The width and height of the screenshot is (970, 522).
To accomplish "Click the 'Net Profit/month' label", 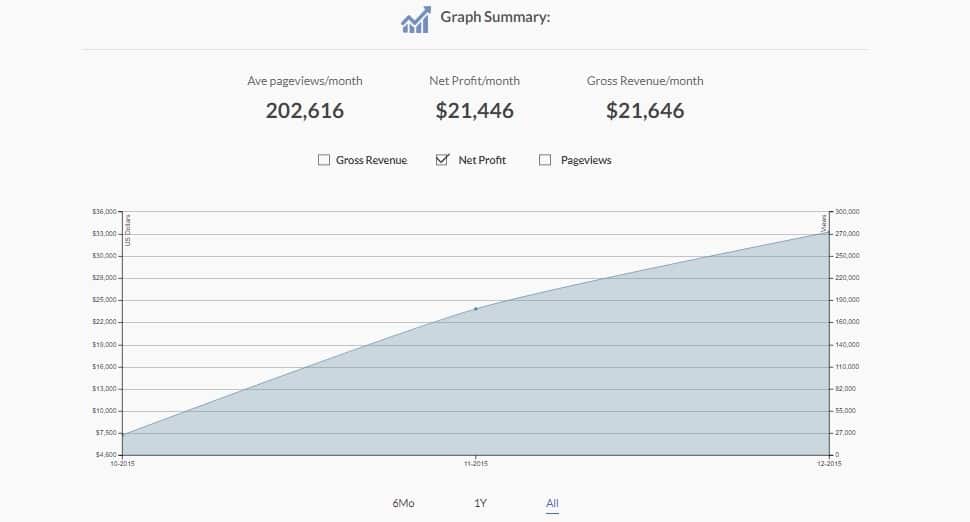I will 475,81.
